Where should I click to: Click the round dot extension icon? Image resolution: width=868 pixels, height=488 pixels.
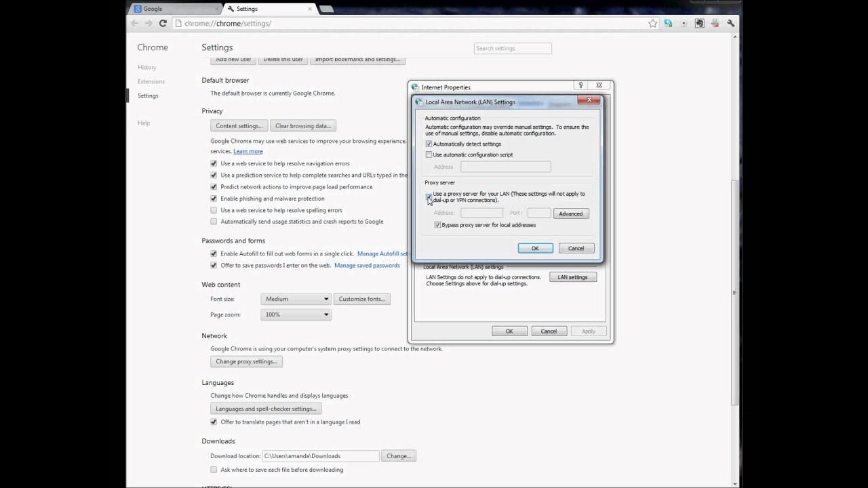pos(684,23)
